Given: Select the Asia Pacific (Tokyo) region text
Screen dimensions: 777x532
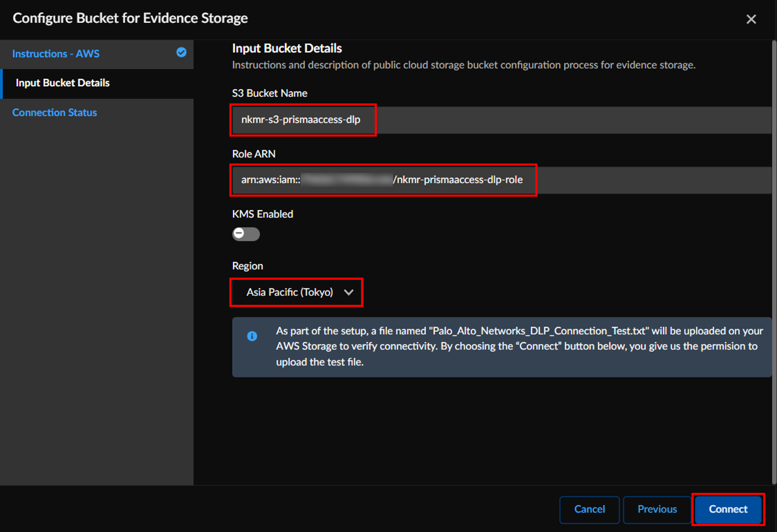Looking at the screenshot, I should pyautogui.click(x=290, y=292).
